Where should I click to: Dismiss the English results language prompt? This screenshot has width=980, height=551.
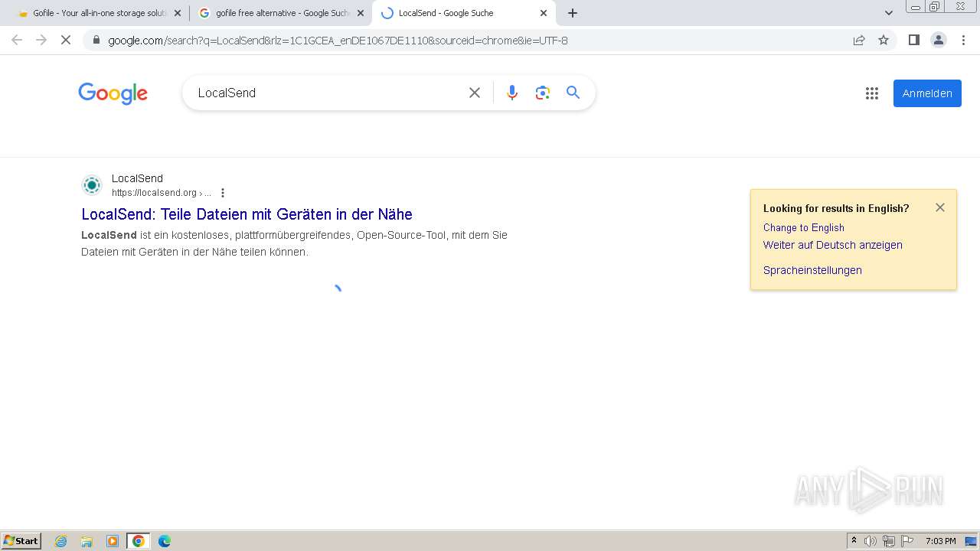(940, 207)
